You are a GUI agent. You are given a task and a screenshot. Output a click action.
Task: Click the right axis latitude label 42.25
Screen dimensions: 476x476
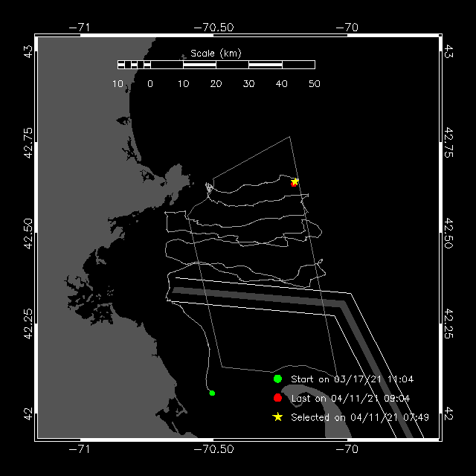coord(448,324)
